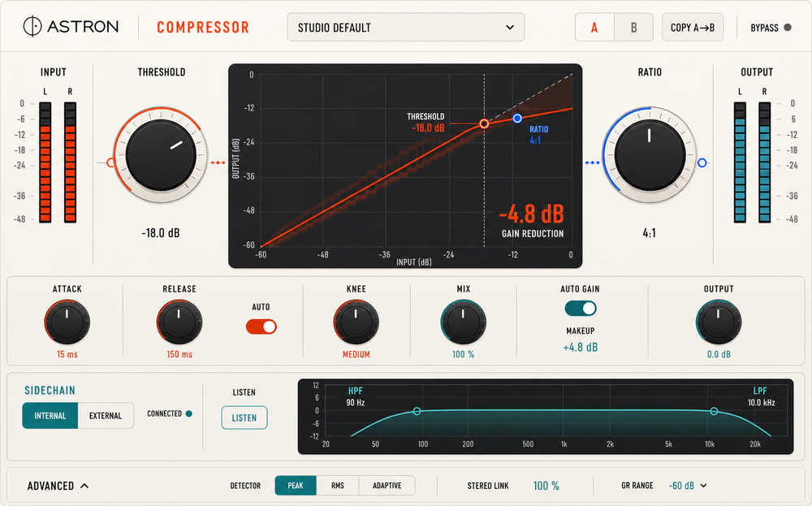Select External sidechain source
The image size is (812, 506).
point(106,416)
